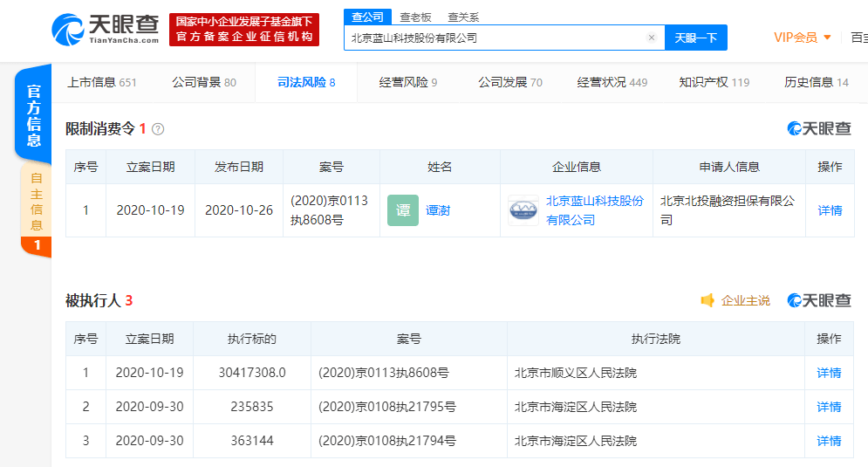Switch to the 查老板 search tab
Screen dimensions: 868x467
(414, 17)
